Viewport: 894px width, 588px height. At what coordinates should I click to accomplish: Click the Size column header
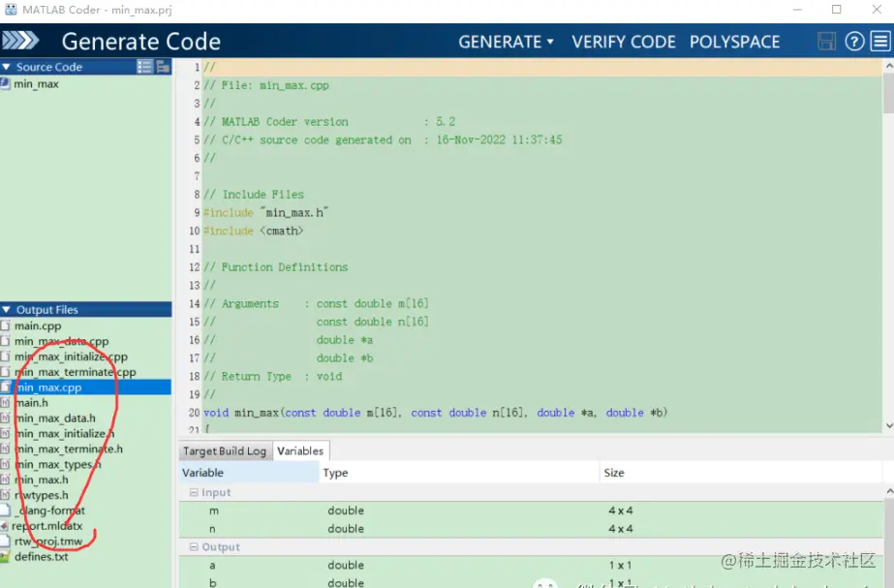(x=741, y=472)
